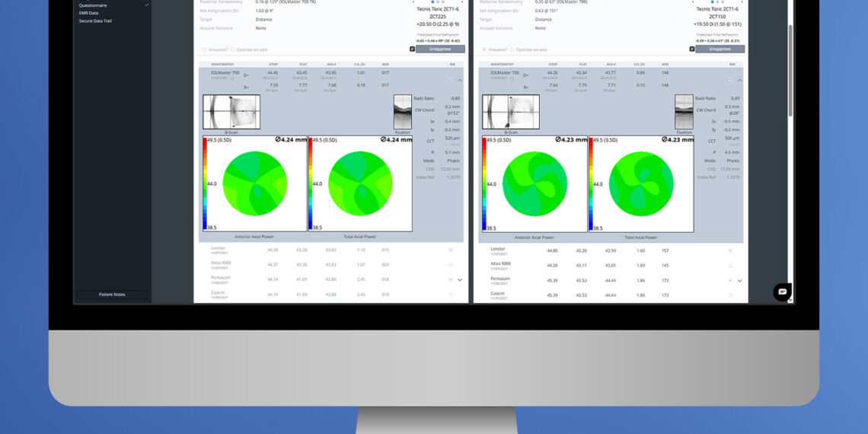Click left panel color scale bar of Total Axial Power
The width and height of the screenshot is (868, 434).
tap(311, 183)
